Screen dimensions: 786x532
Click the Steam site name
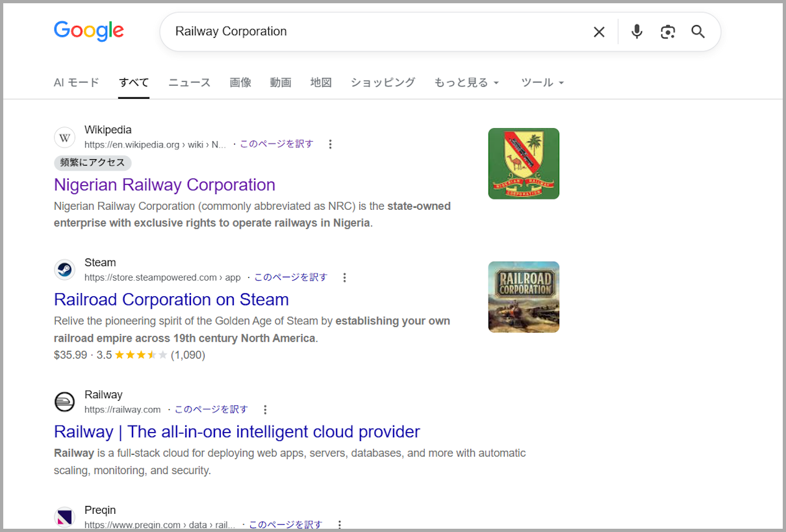[x=100, y=262]
